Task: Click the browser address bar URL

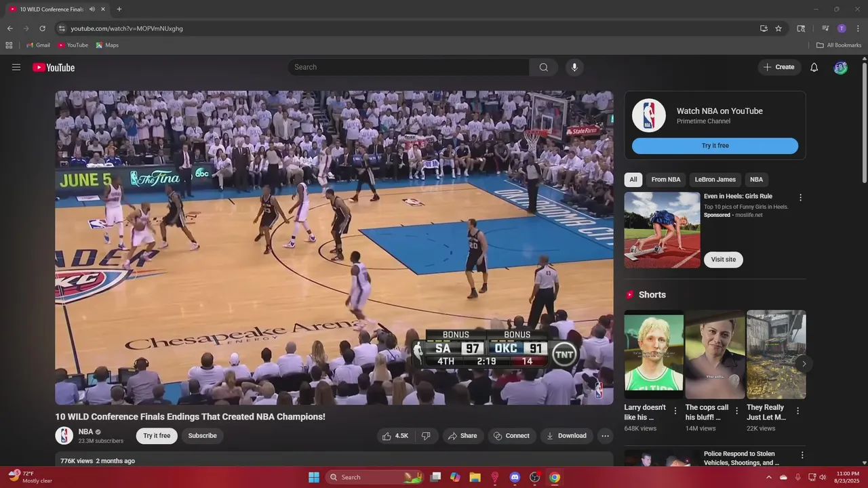Action: click(127, 28)
